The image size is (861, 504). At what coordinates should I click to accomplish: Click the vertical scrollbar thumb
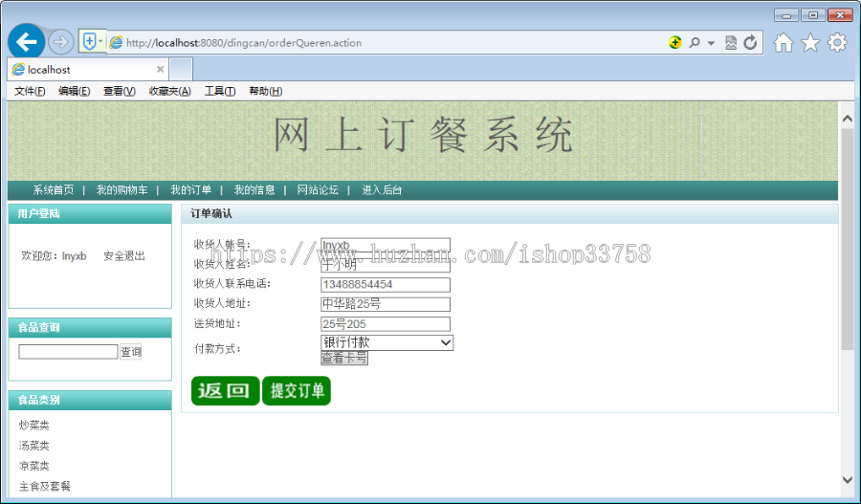(848, 239)
